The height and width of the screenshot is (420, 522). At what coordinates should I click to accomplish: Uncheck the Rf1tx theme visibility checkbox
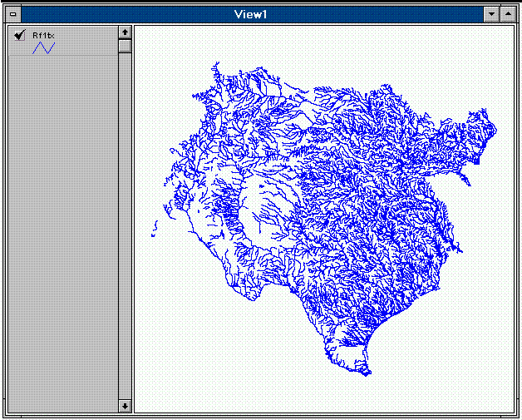click(x=19, y=35)
